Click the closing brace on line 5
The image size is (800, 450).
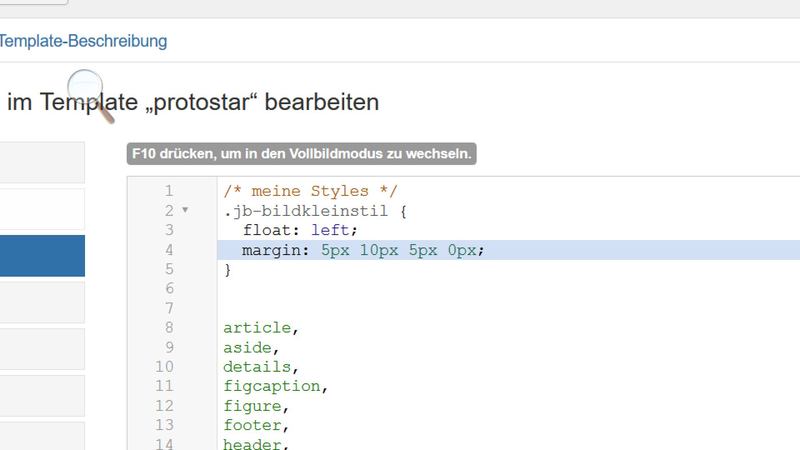[x=228, y=269]
